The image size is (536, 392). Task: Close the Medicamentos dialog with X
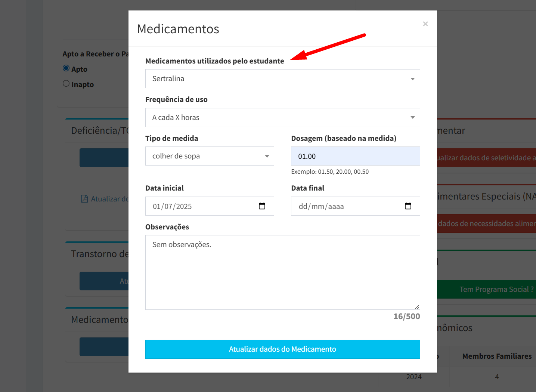425,24
